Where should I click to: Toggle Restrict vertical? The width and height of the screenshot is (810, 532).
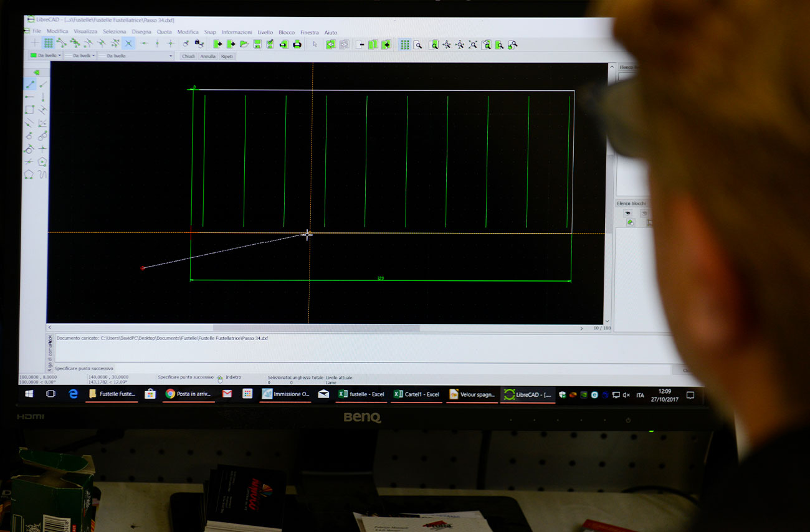(x=157, y=43)
